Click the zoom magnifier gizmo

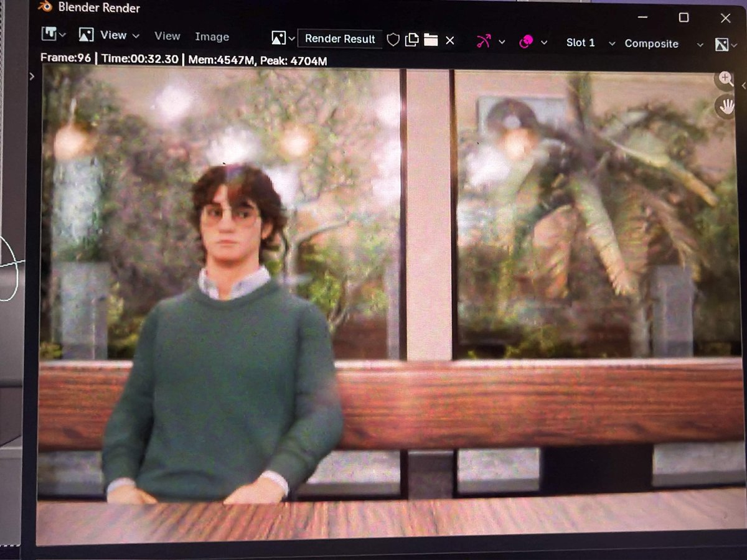(x=725, y=78)
